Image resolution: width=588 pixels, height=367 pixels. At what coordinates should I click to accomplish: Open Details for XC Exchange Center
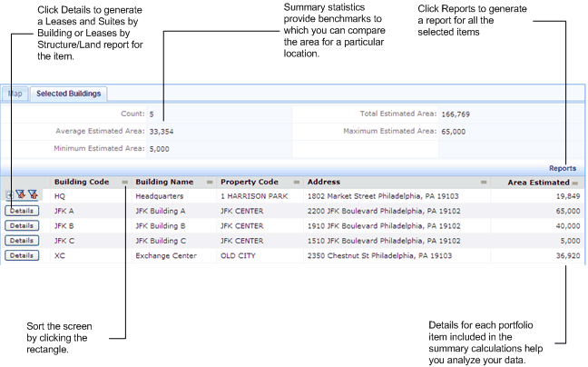tap(22, 255)
